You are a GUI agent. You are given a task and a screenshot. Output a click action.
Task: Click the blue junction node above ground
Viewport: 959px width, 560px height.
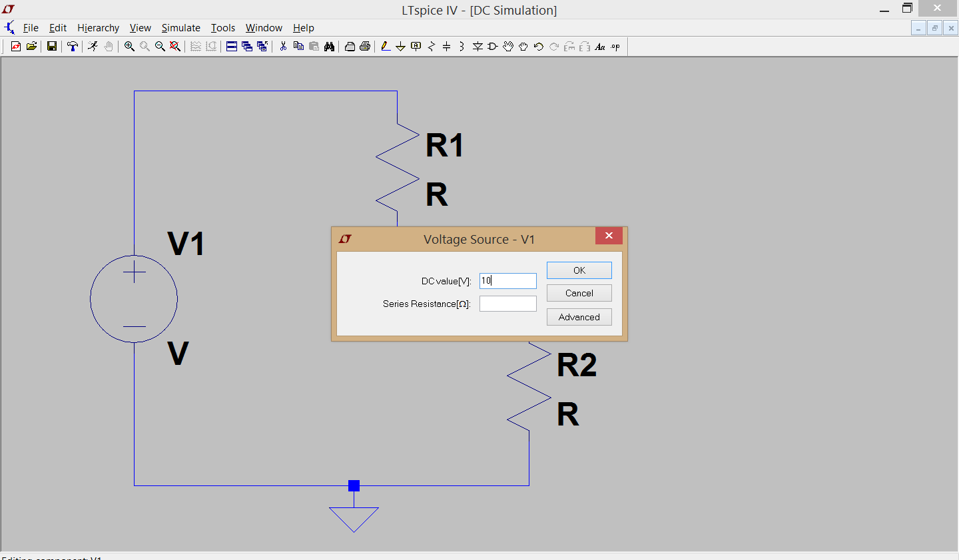[x=354, y=486]
